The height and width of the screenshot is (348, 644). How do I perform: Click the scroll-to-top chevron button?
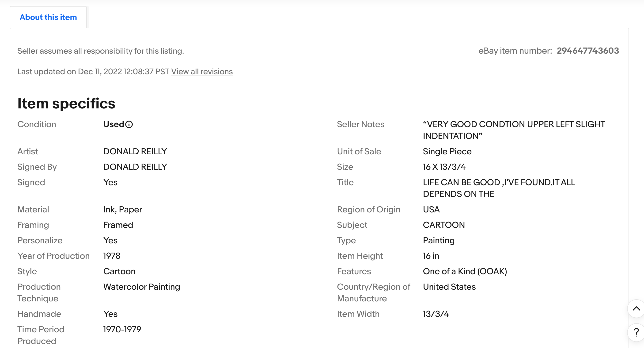point(636,309)
